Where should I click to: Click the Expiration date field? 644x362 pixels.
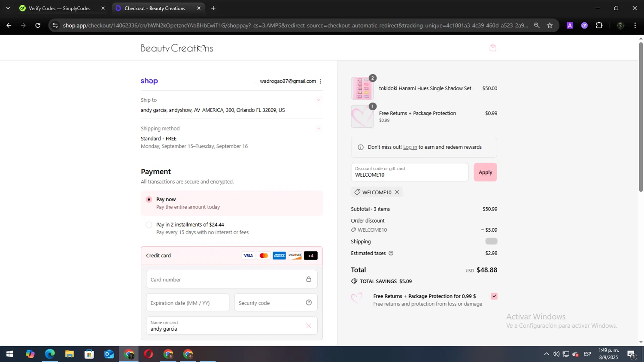point(188,302)
